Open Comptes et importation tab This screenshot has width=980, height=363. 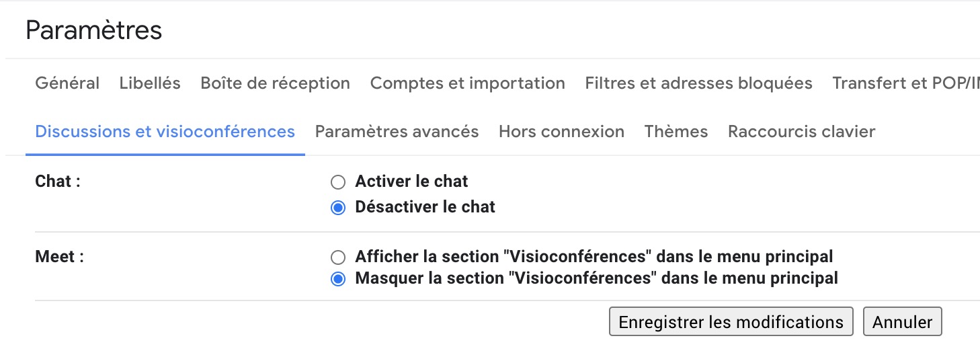pos(467,83)
